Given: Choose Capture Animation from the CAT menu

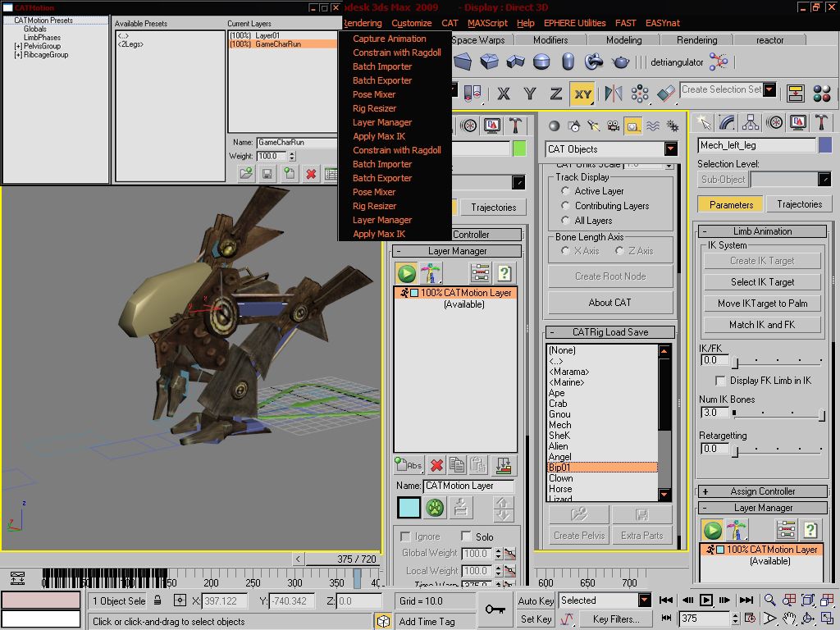Looking at the screenshot, I should [x=390, y=39].
